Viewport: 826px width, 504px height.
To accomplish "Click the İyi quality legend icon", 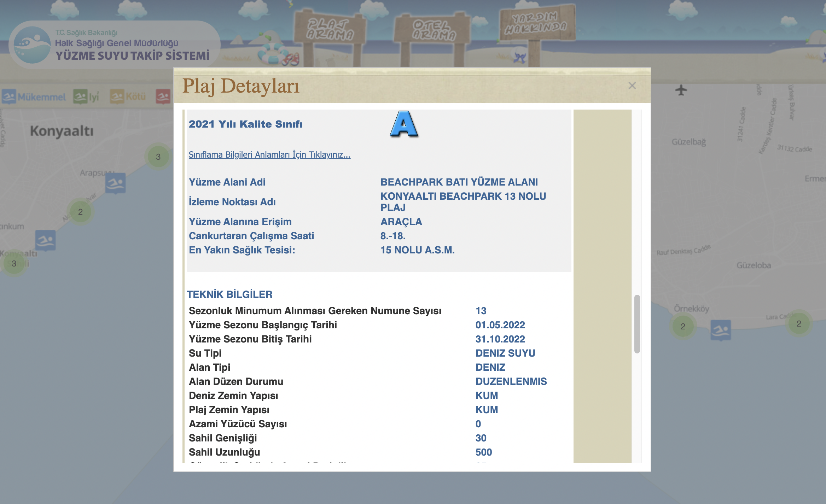I will 80,96.
